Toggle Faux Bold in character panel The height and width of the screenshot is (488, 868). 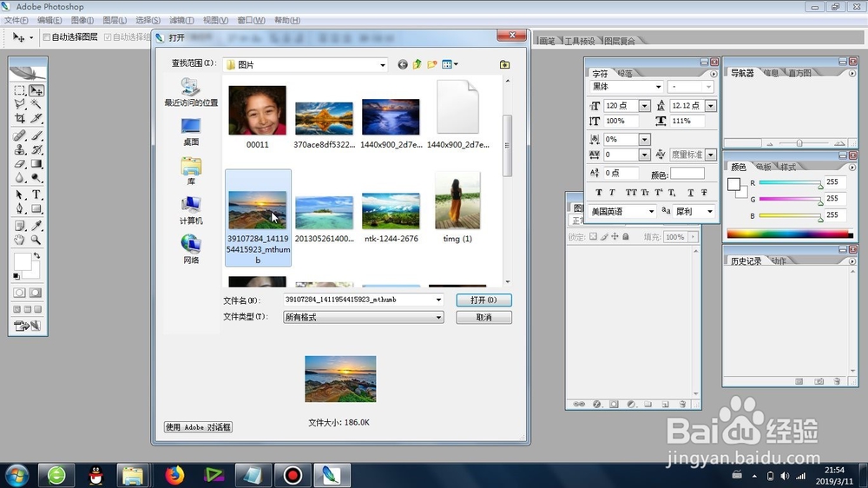[598, 193]
